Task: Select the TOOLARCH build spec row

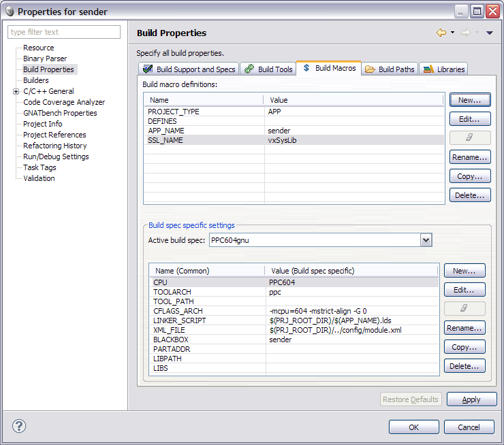Action: coord(294,292)
